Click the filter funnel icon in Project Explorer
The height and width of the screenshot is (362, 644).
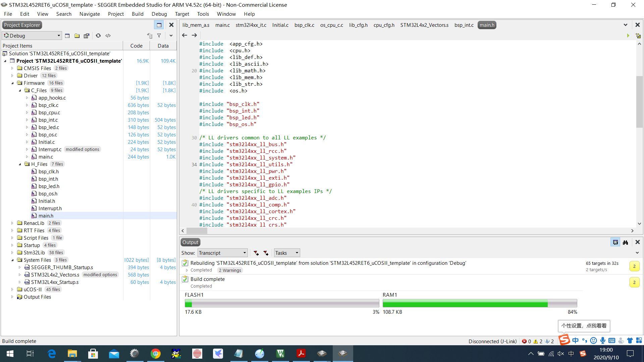[x=159, y=36]
